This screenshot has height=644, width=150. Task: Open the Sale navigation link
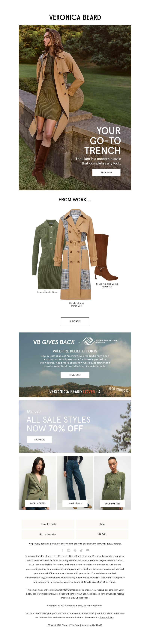coord(102,524)
